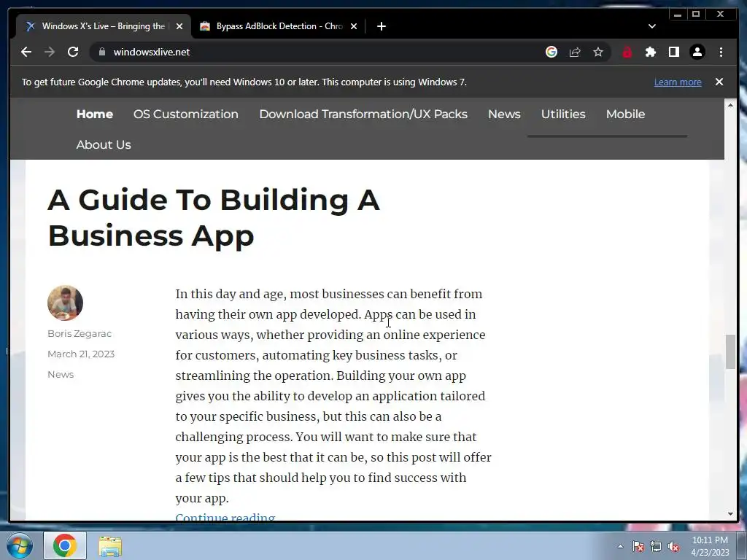
Task: Switch to the Windows X's Live tab
Action: [x=104, y=26]
